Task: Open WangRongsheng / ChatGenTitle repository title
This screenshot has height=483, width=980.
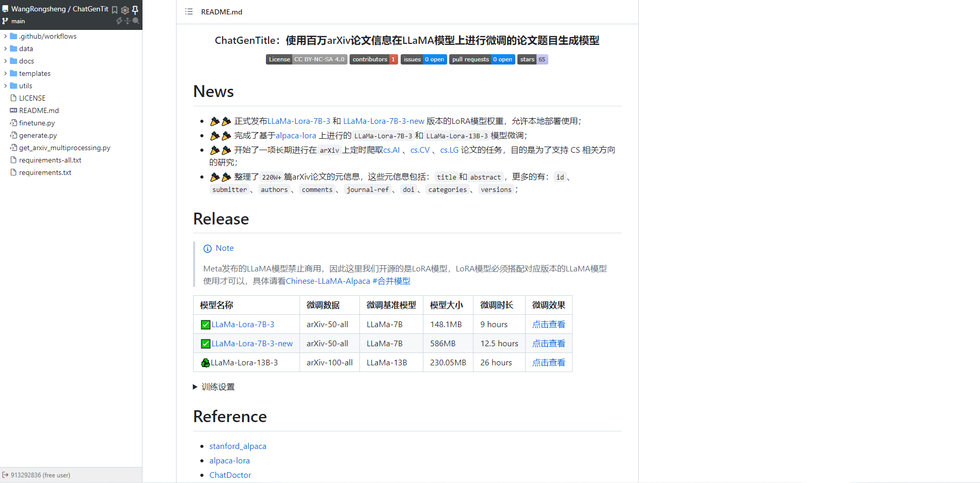Action: point(60,9)
